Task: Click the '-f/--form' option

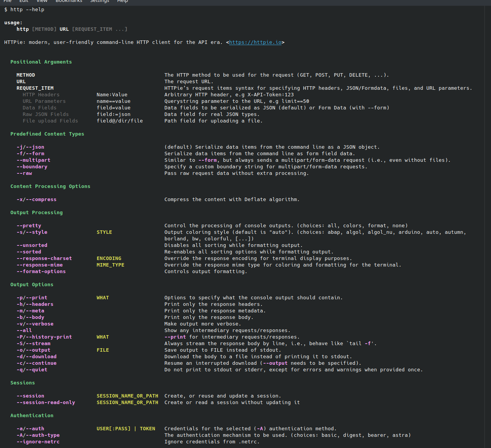Action: click(x=30, y=154)
